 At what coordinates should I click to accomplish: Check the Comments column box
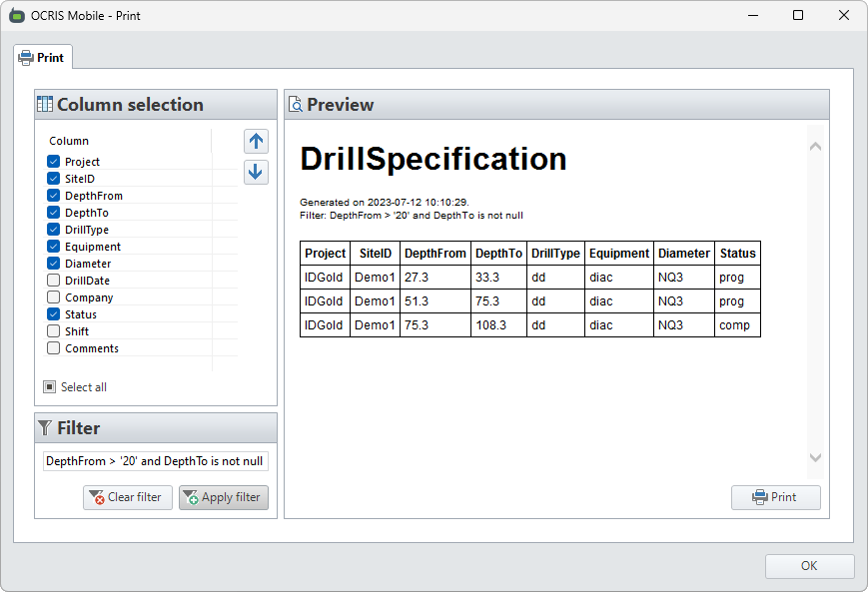54,348
